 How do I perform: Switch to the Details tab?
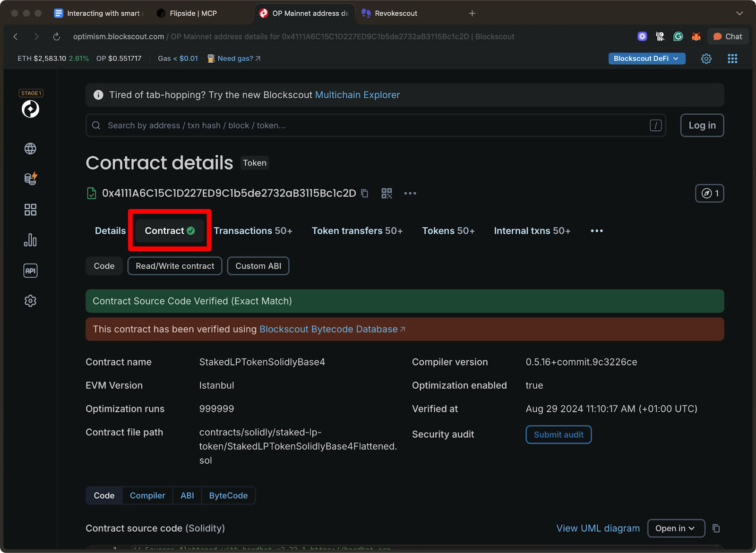(x=111, y=231)
